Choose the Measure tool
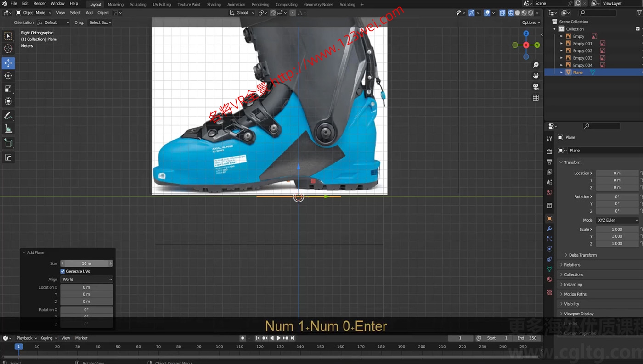The height and width of the screenshot is (364, 643). tap(8, 129)
